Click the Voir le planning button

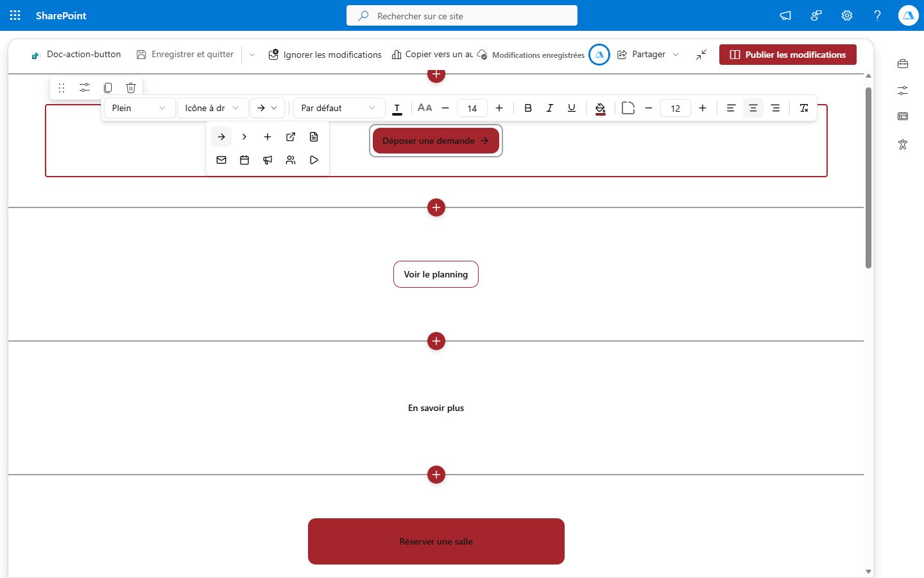(x=436, y=274)
